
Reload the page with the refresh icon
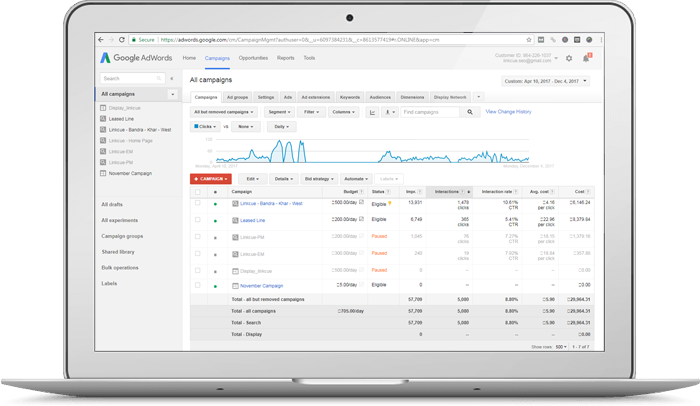121,40
